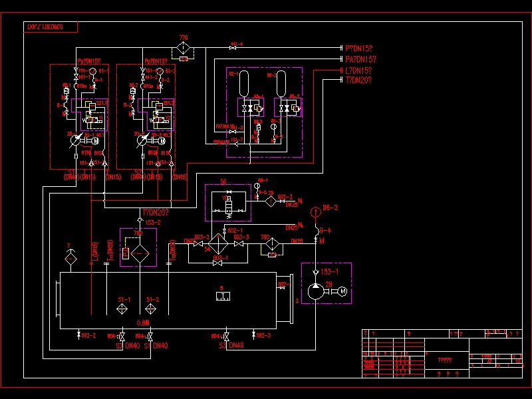Select the heater symbol labeled 51-1

pyautogui.click(x=122, y=309)
